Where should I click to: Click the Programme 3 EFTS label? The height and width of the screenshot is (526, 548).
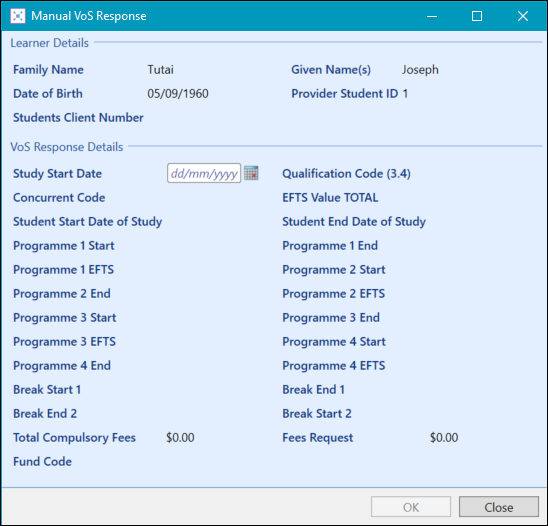click(x=64, y=342)
